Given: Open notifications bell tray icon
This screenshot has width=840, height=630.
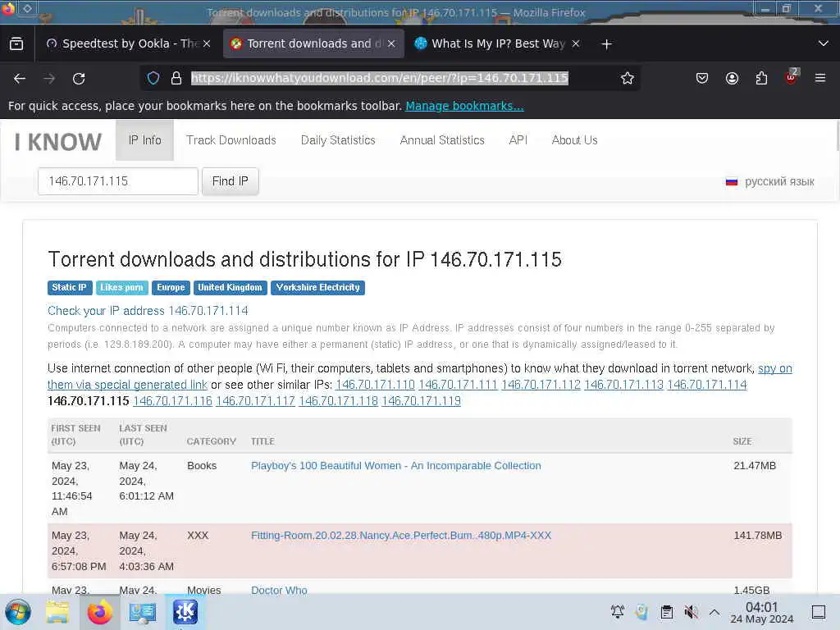Looking at the screenshot, I should point(617,611).
